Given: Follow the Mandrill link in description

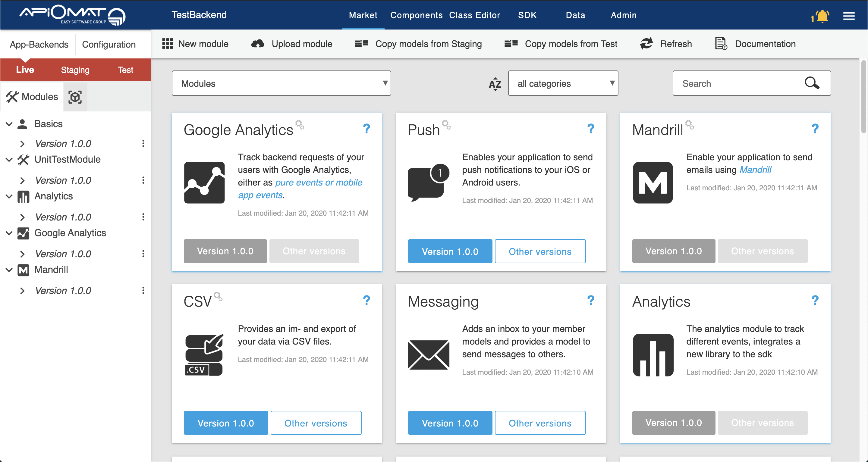Looking at the screenshot, I should coord(755,170).
